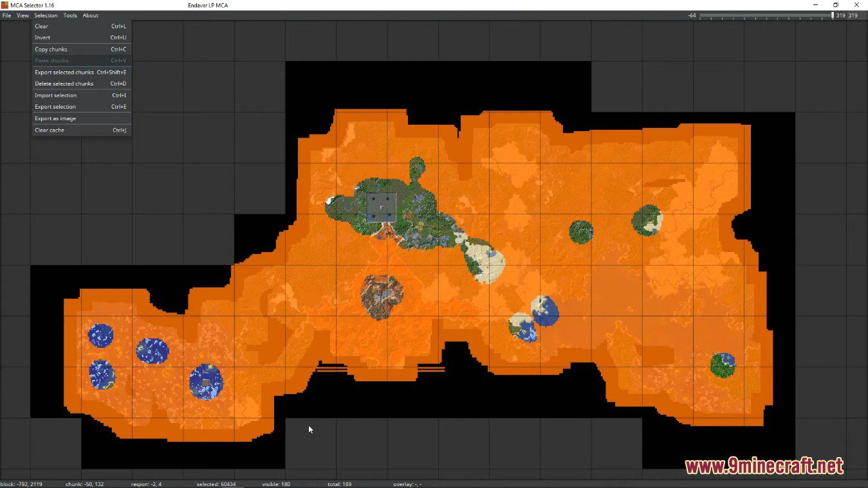
Task: Choose Import selection
Action: pos(56,95)
